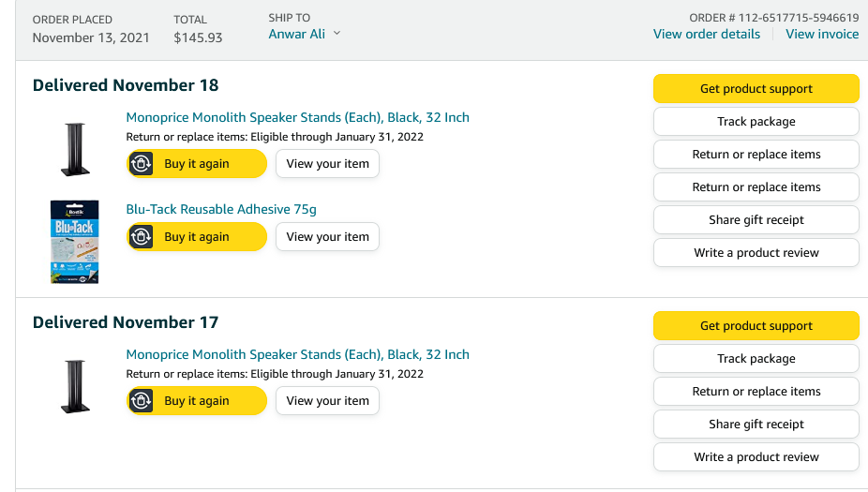Open Blu-Tack Reusable Adhesive 75g product link
Viewport: 868px width, 492px height.
[x=228, y=209]
